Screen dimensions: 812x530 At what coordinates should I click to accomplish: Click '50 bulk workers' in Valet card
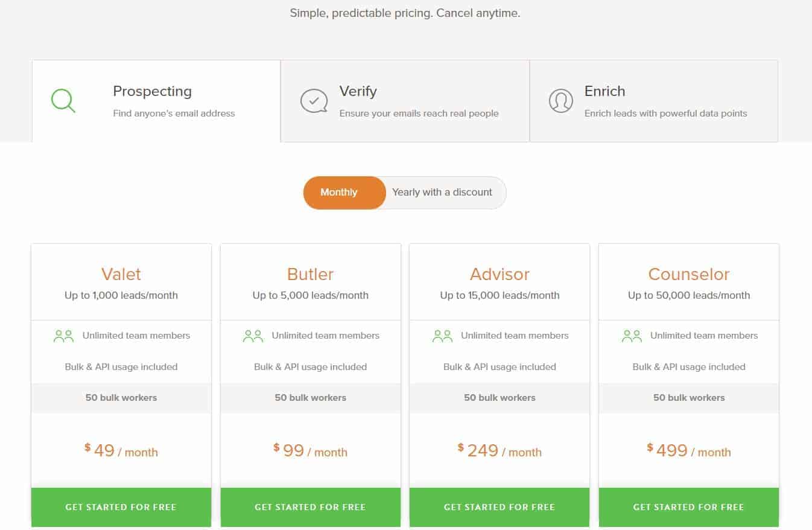[121, 398]
